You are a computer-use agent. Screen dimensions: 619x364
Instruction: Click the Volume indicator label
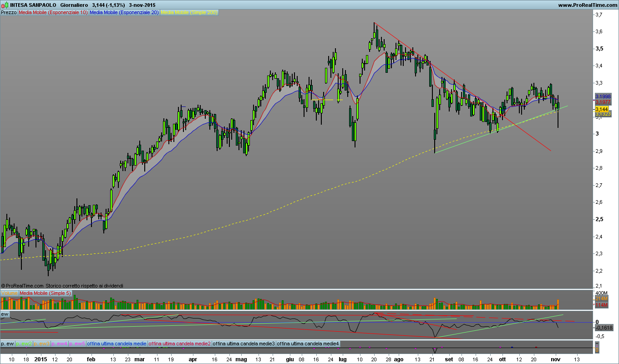pyautogui.click(x=9, y=293)
